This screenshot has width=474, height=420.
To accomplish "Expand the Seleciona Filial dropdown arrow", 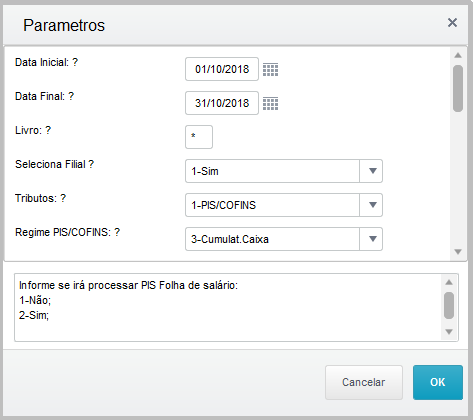I will tap(372, 171).
